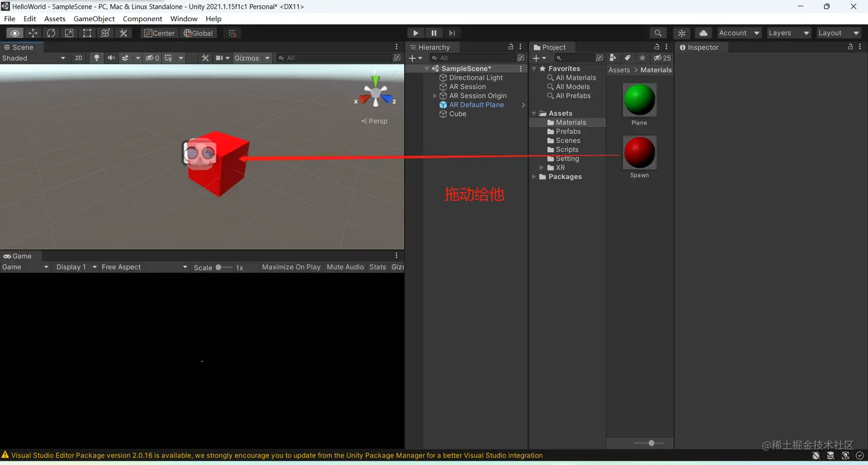Select the combined Transform tool
Viewport: 868px width, 465px height.
(x=105, y=33)
